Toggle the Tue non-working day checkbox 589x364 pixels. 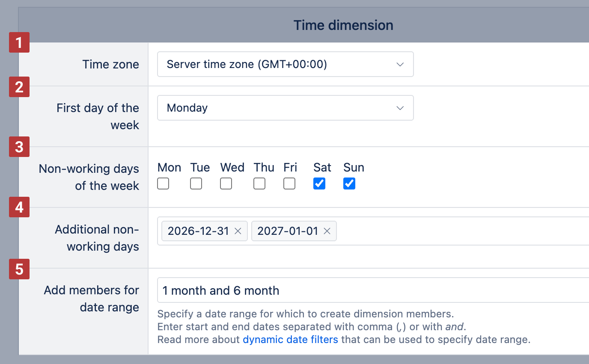coord(196,184)
